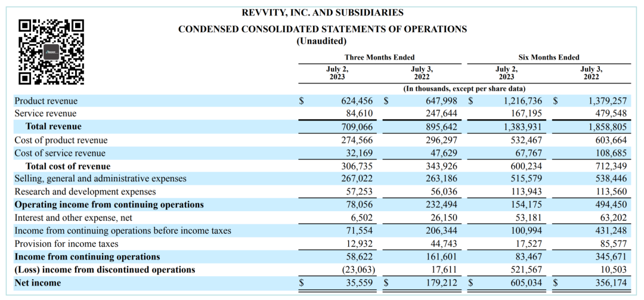
Task: Click SG&A value 515,579
Action: (x=526, y=179)
